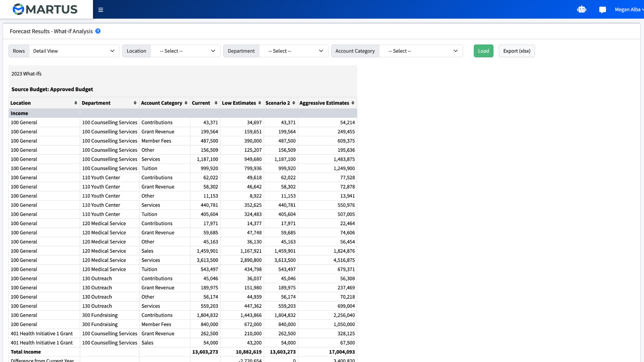Expand the Department select dropdown
This screenshot has height=362, width=644.
click(x=293, y=51)
